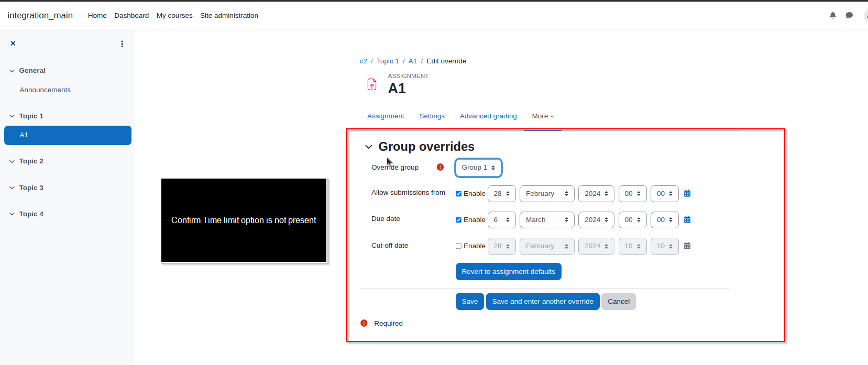Click the required icon in the form legend
The image size is (868, 365).
(364, 323)
